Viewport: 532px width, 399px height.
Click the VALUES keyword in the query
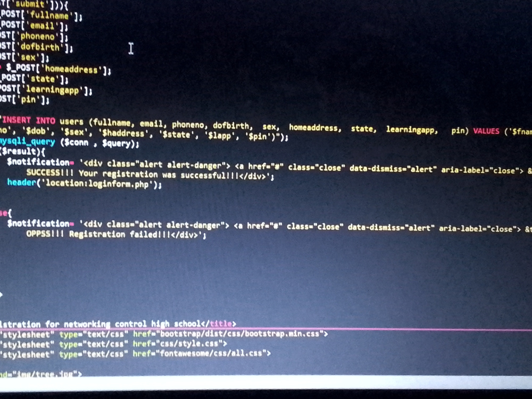(486, 131)
